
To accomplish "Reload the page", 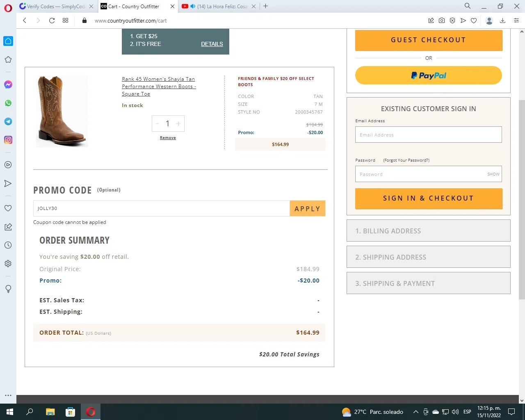I will [52, 21].
